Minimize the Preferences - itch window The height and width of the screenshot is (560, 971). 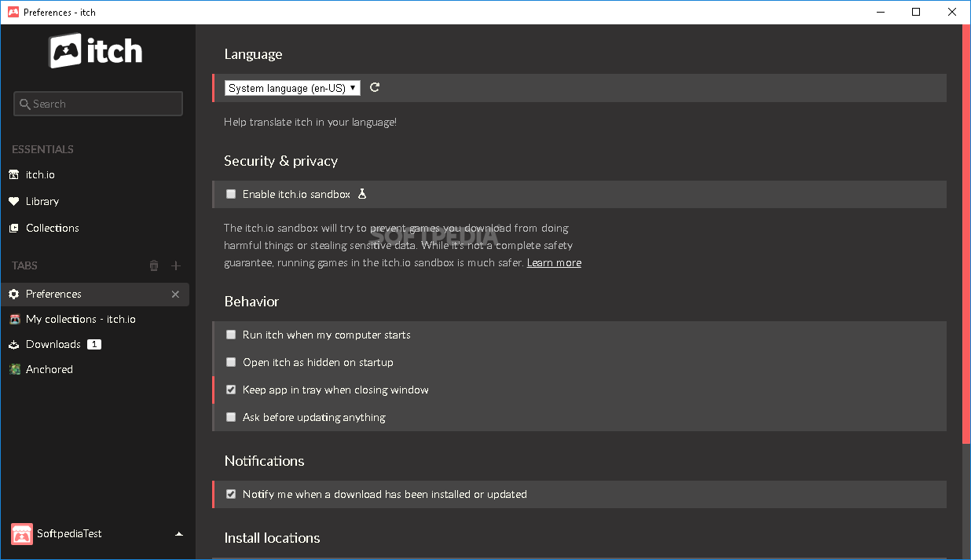point(880,12)
